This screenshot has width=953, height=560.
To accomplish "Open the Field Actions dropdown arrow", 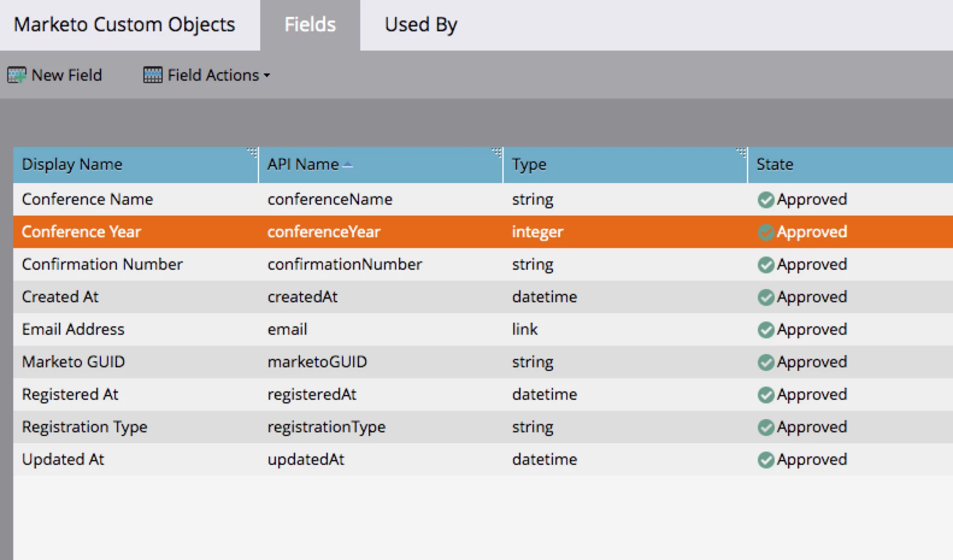I will point(267,76).
